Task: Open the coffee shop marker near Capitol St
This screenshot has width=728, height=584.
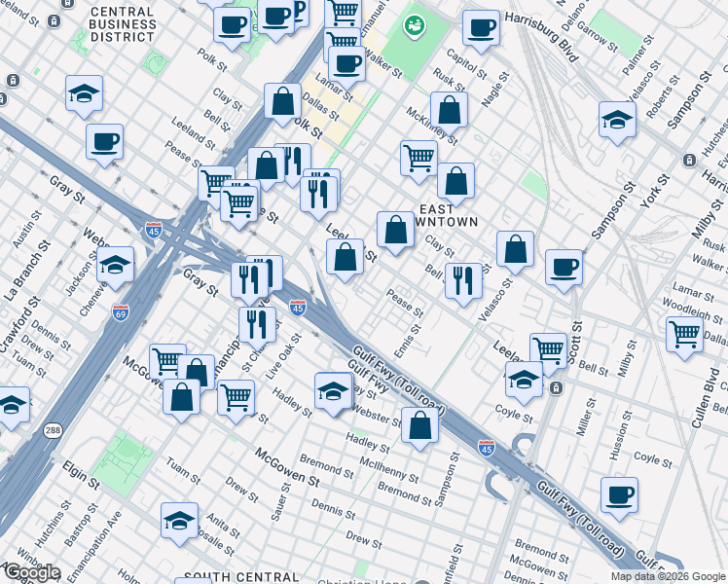Action: (x=481, y=30)
